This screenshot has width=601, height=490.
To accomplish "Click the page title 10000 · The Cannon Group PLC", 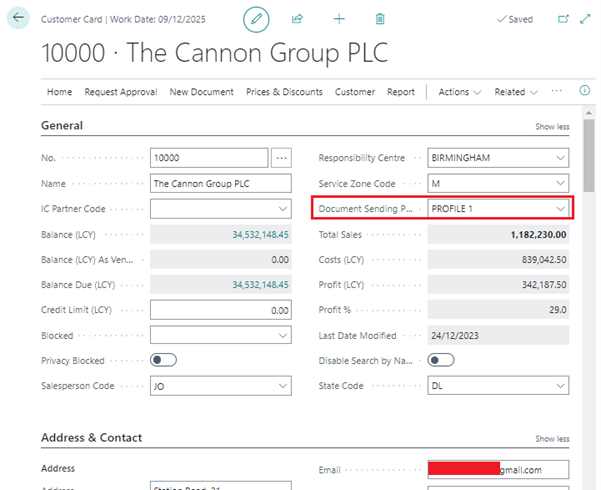I will coord(215,53).
